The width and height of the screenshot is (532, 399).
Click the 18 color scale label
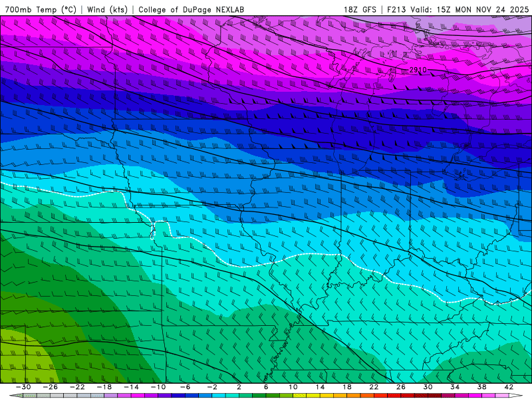click(347, 387)
